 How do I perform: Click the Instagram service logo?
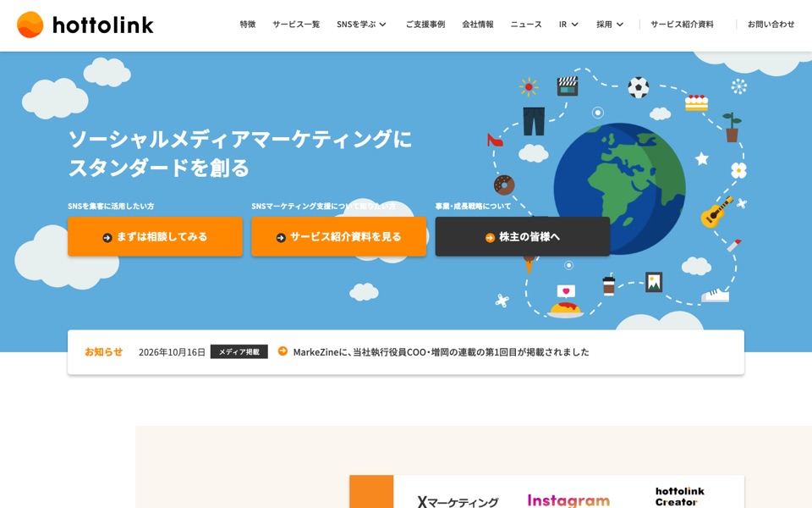[x=568, y=500]
